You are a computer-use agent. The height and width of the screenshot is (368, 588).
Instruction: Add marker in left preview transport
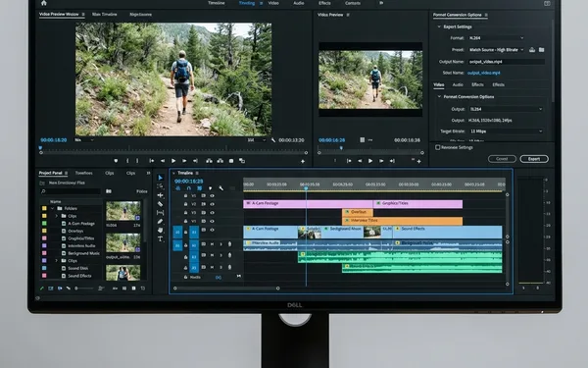(116, 161)
